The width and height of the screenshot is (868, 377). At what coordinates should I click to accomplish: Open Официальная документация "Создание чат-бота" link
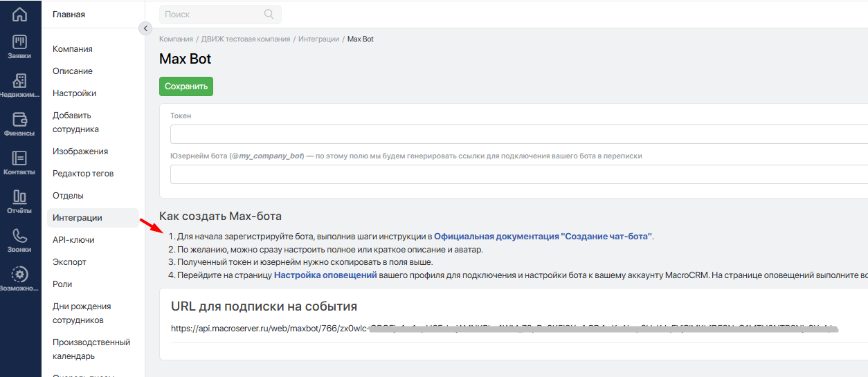tap(543, 237)
